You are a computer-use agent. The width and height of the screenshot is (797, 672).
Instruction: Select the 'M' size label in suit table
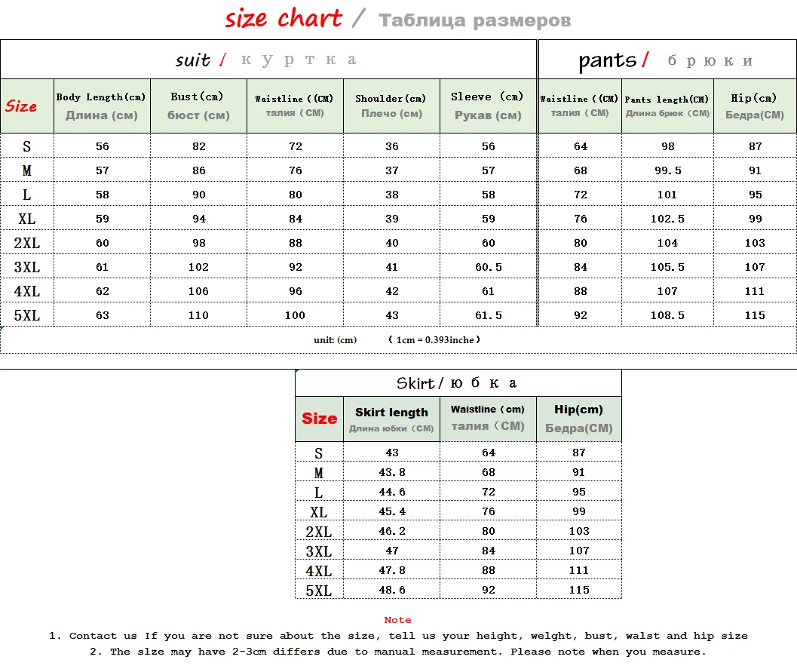pyautogui.click(x=27, y=170)
